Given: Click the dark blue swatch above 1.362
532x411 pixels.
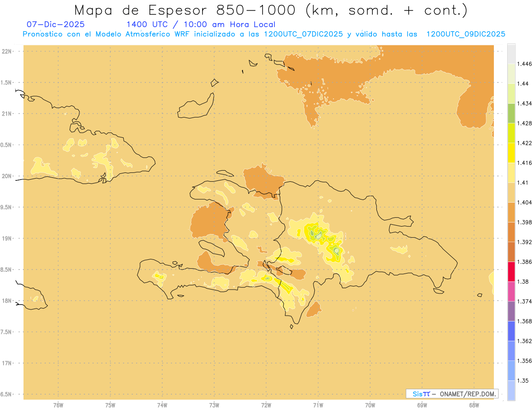Looking at the screenshot, I should click(x=511, y=331).
